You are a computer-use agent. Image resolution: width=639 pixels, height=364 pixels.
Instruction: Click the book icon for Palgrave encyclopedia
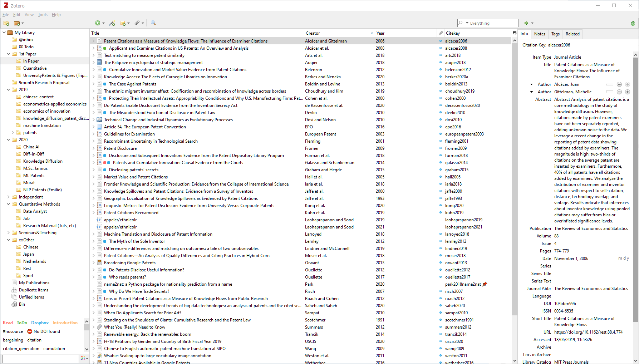coord(99,63)
